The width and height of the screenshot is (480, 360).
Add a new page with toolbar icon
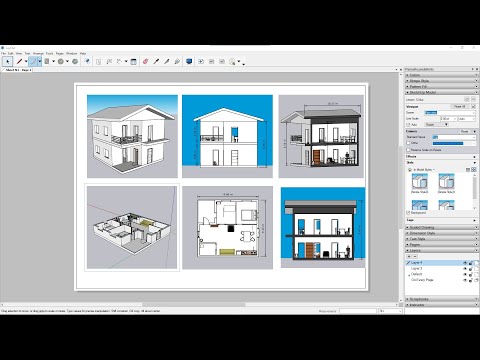201,61
